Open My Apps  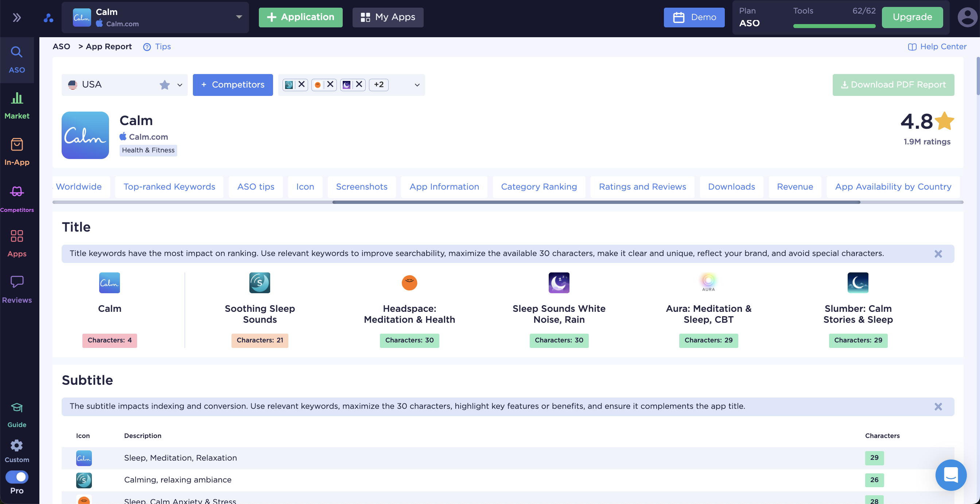[x=388, y=18]
